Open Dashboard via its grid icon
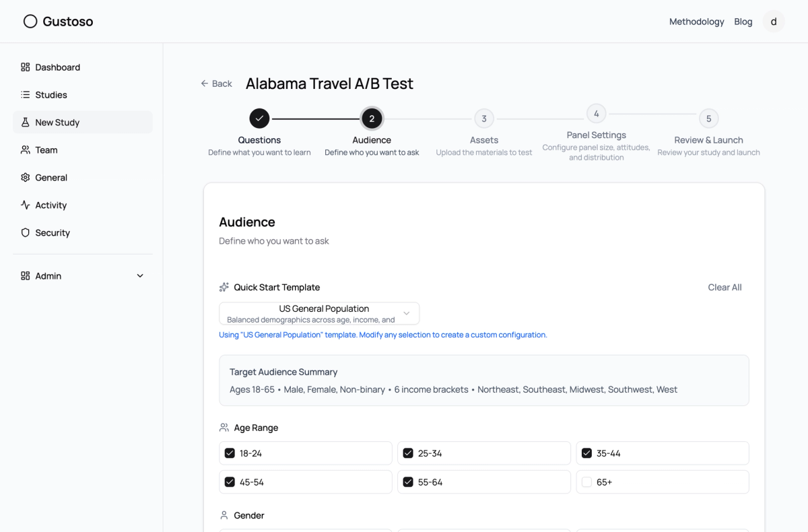This screenshot has height=532, width=808. [x=26, y=67]
